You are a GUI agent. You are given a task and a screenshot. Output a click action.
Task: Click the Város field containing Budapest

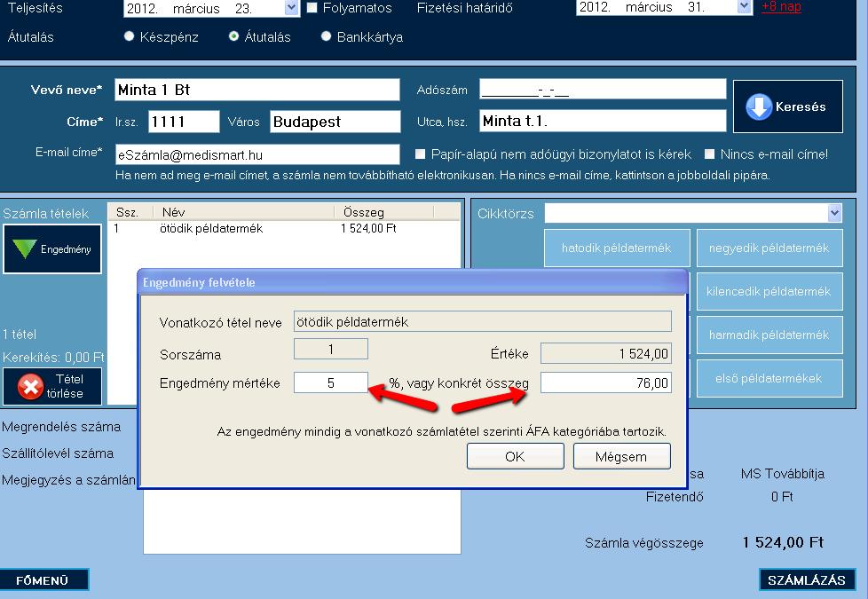pyautogui.click(x=335, y=122)
